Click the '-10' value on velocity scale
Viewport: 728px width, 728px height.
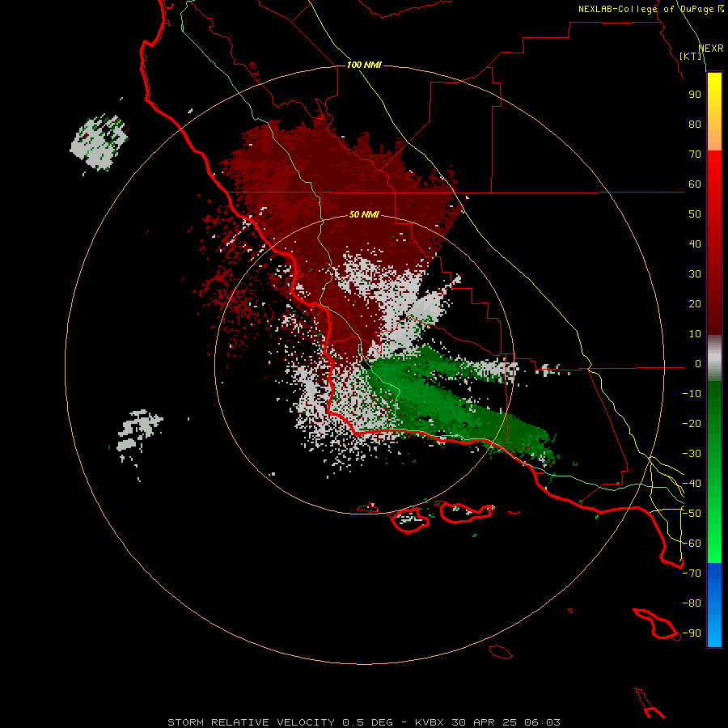692,394
